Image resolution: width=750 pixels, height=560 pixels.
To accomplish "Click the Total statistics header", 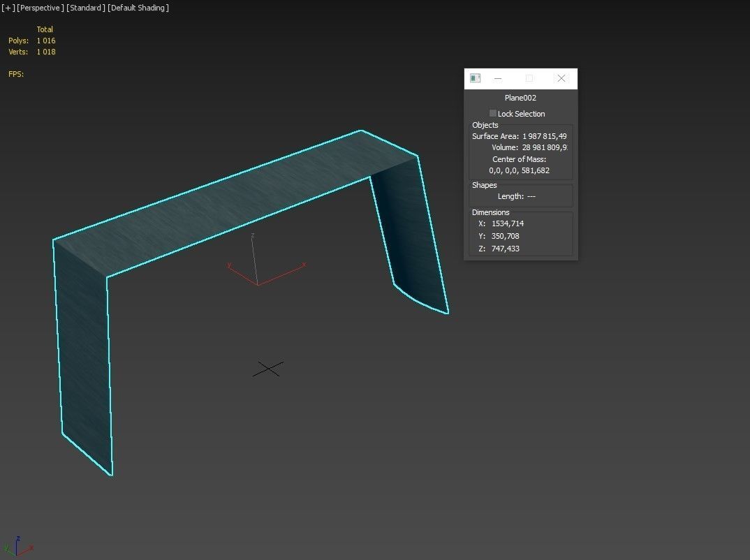I will [45, 29].
